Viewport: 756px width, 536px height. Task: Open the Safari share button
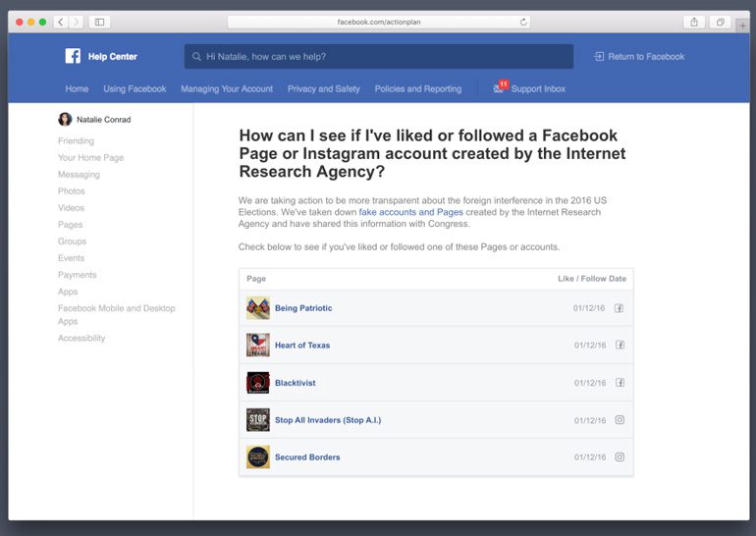click(694, 22)
